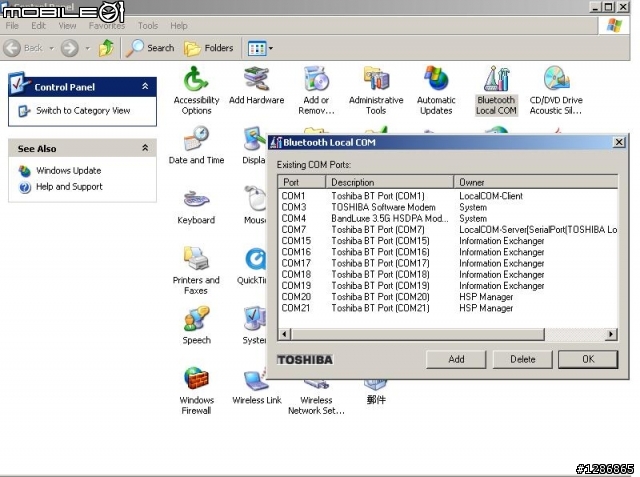The image size is (640, 477).
Task: Open the Display icon
Action: pyautogui.click(x=254, y=146)
